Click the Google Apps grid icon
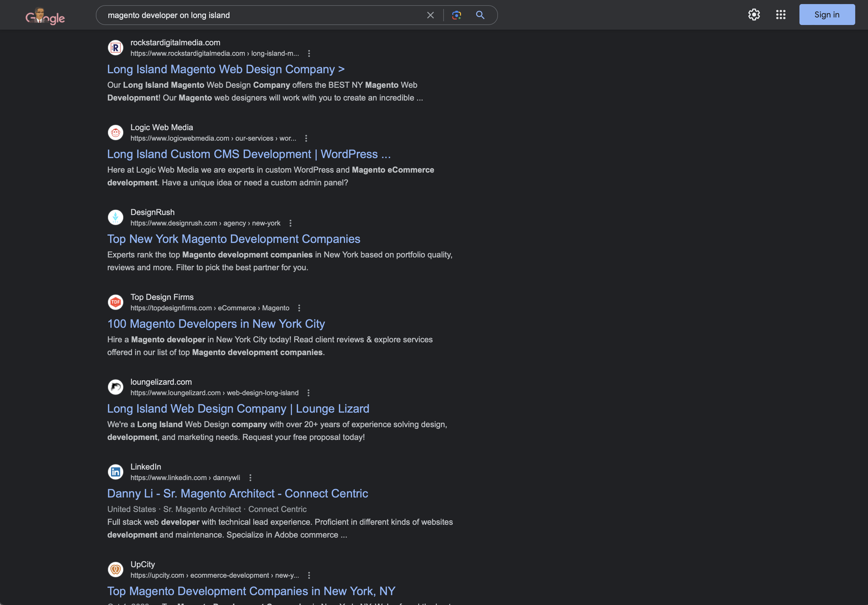 pyautogui.click(x=780, y=15)
